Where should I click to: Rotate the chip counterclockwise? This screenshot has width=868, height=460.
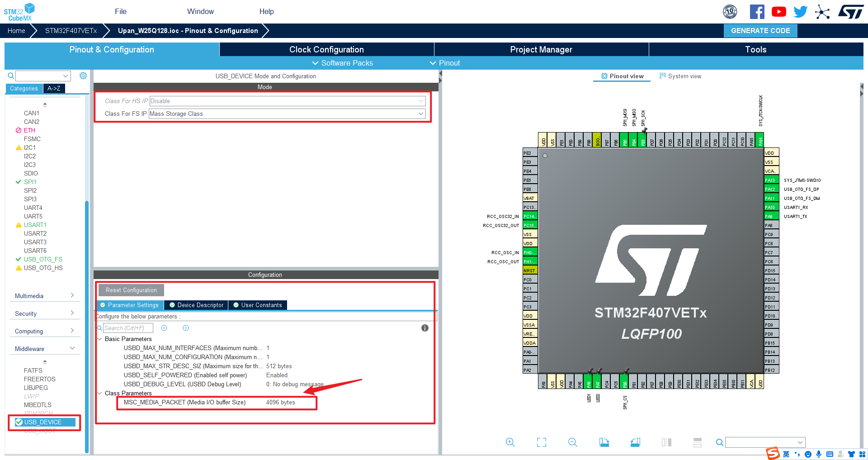[635, 442]
